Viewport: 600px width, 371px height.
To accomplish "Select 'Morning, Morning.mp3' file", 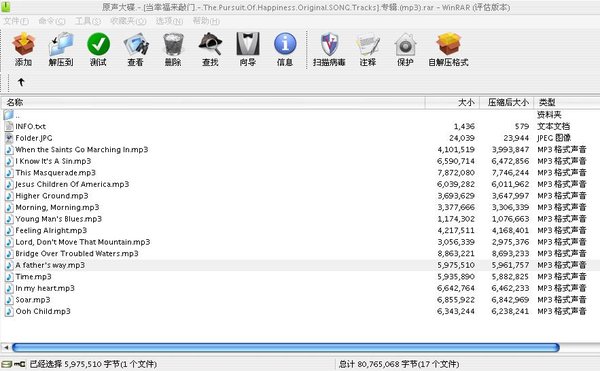I will pos(57,207).
